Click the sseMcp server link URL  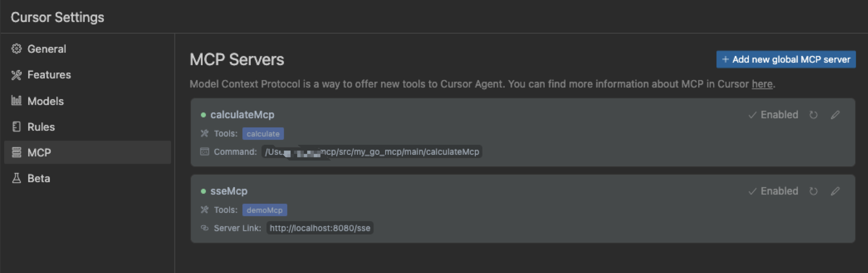click(x=320, y=228)
